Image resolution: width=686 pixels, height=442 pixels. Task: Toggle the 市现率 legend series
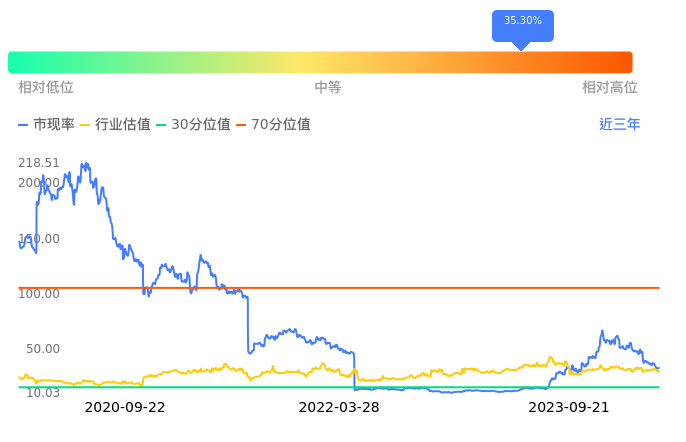[x=46, y=125]
